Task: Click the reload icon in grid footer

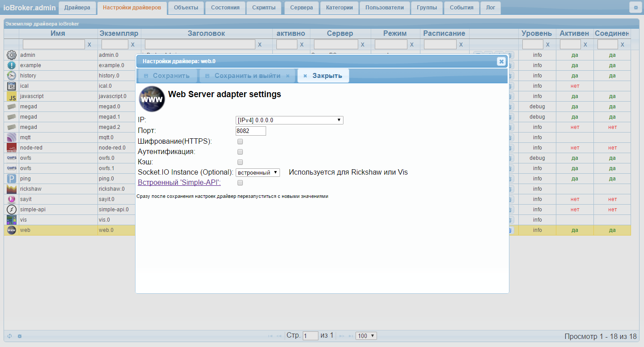Action: tap(9, 336)
